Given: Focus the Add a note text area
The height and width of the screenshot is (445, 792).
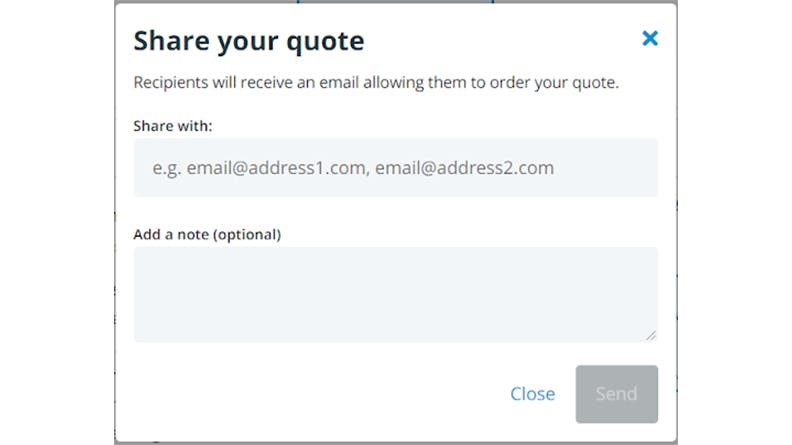Looking at the screenshot, I should pyautogui.click(x=395, y=294).
